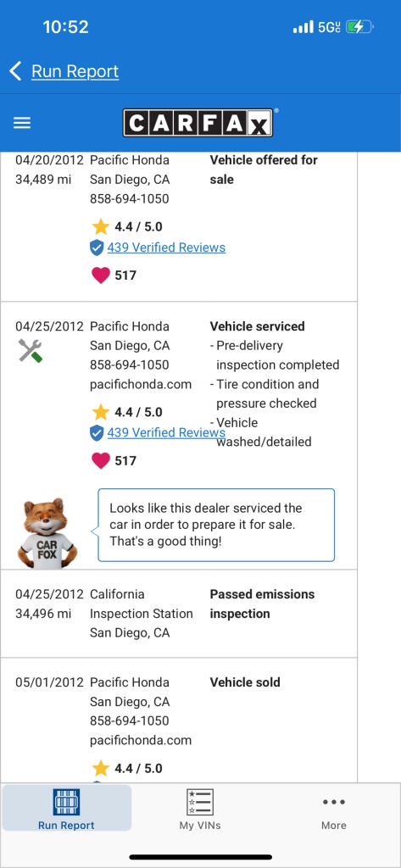Tap the CARFAX logo in the header
Viewport: 401px width, 868px height.
(x=198, y=123)
